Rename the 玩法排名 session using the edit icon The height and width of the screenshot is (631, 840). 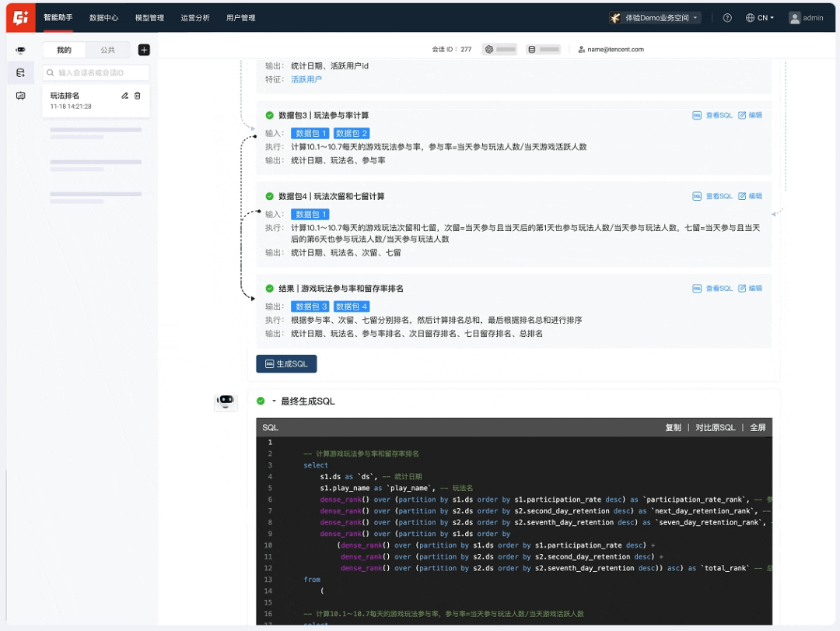(x=124, y=96)
